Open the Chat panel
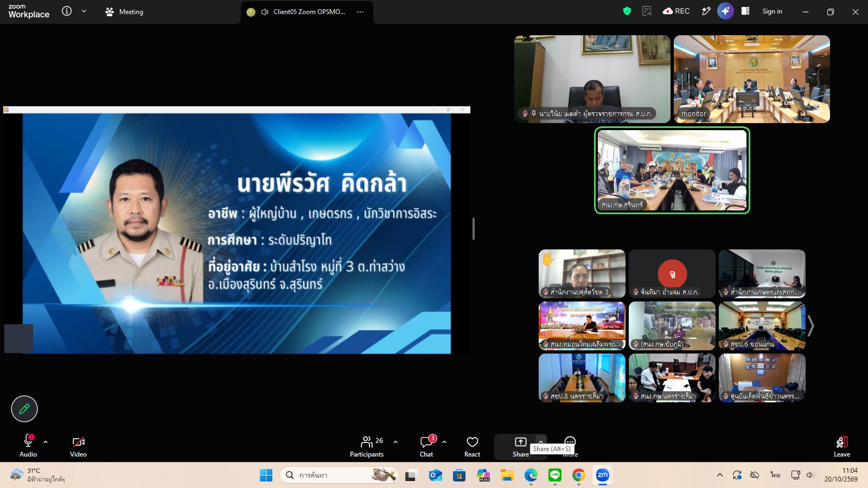The image size is (868, 488). coord(426,447)
